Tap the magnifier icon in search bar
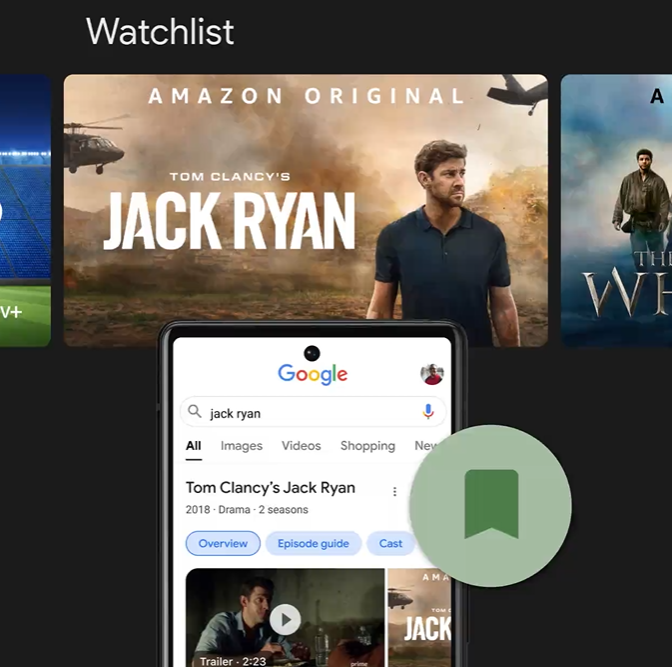The width and height of the screenshot is (672, 667). [x=195, y=411]
